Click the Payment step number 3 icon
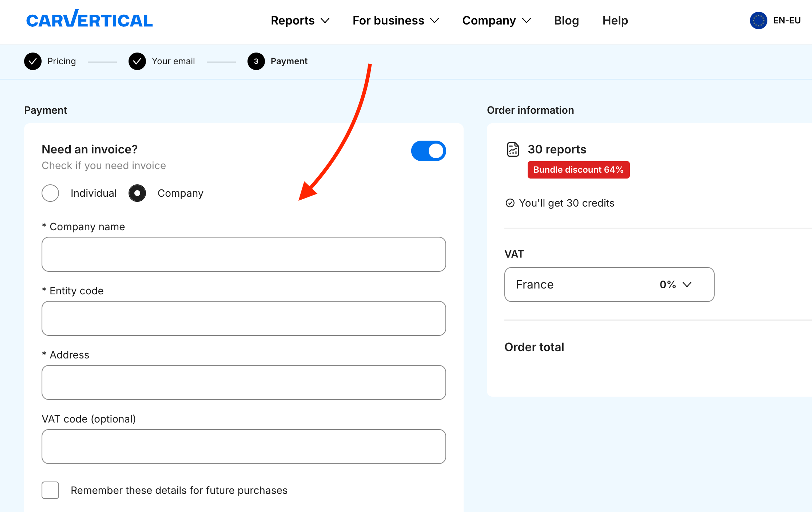This screenshot has width=812, height=512. [x=256, y=61]
